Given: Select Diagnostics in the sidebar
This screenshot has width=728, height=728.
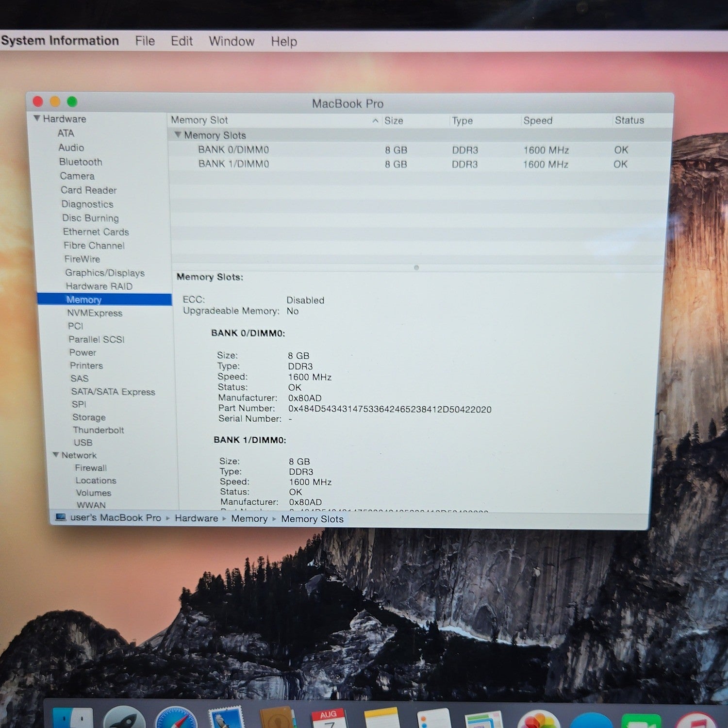Looking at the screenshot, I should [x=87, y=204].
